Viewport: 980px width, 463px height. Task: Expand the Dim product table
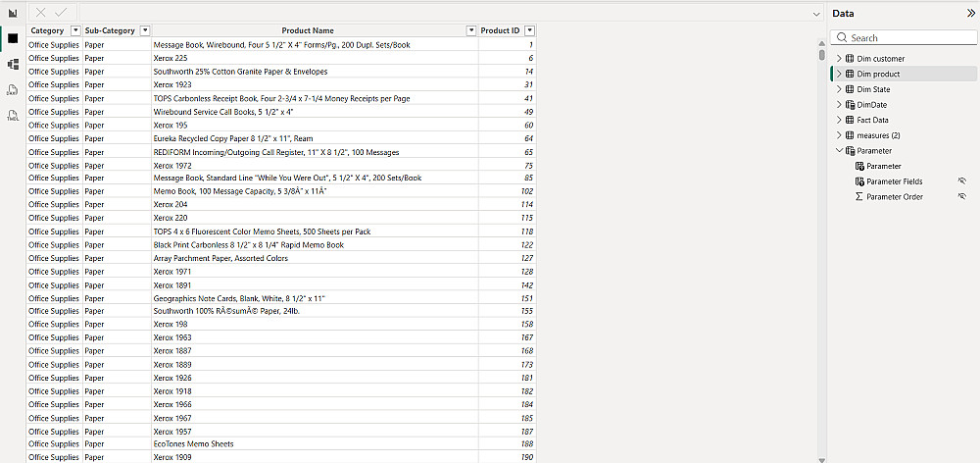coord(840,74)
